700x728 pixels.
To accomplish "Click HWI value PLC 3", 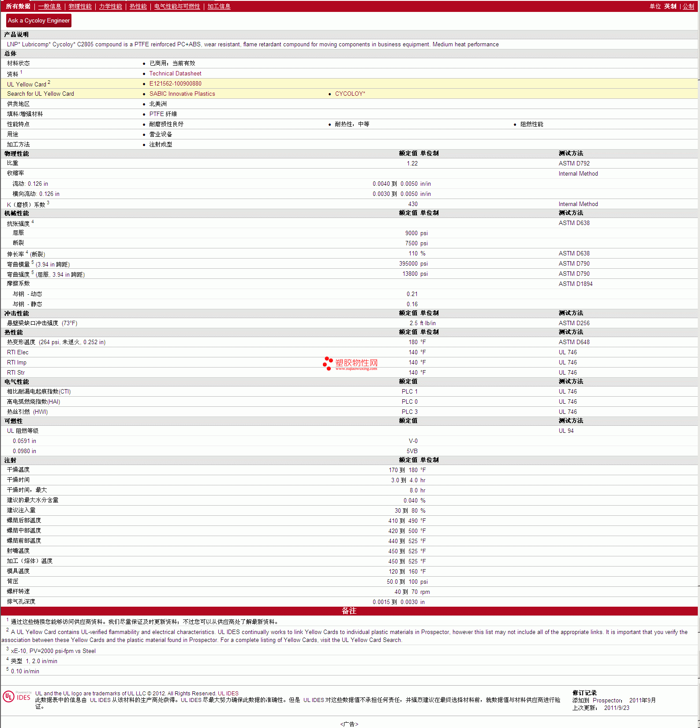I will click(409, 412).
